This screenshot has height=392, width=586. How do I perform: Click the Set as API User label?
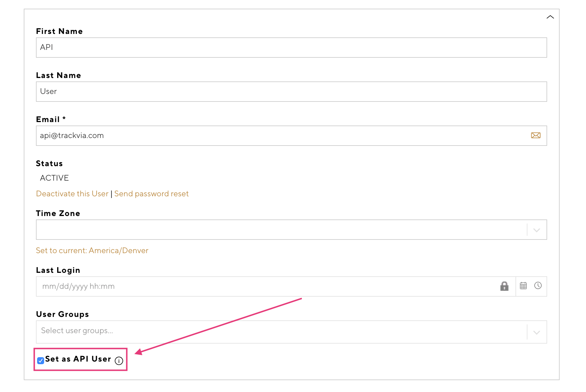click(78, 359)
